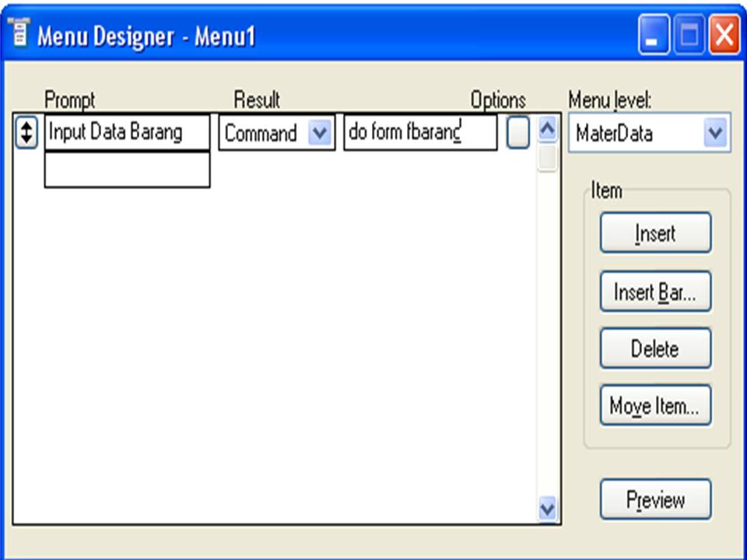Click the Options column header
This screenshot has height=560, width=747.
coord(497,100)
